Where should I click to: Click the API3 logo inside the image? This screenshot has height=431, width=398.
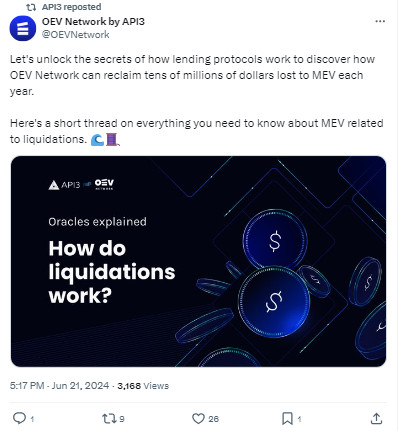tap(64, 185)
